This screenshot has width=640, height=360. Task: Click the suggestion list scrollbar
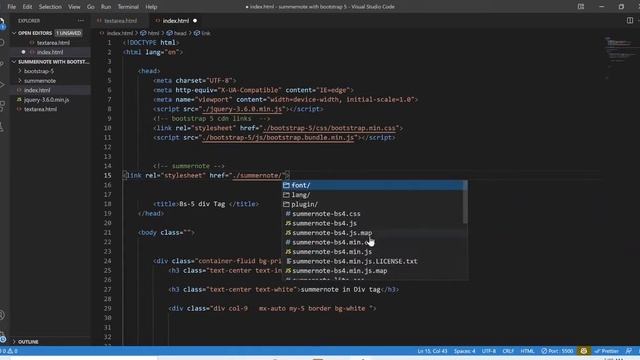pyautogui.click(x=465, y=202)
